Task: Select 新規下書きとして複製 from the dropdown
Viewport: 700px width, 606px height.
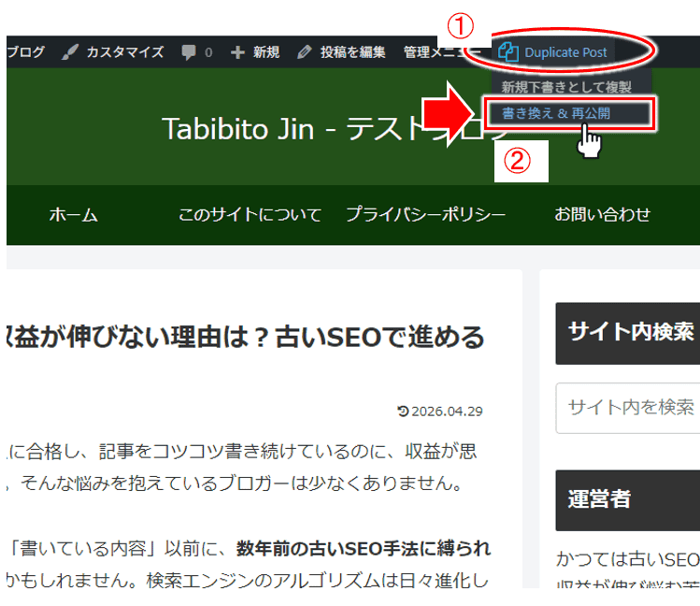Action: tap(566, 87)
